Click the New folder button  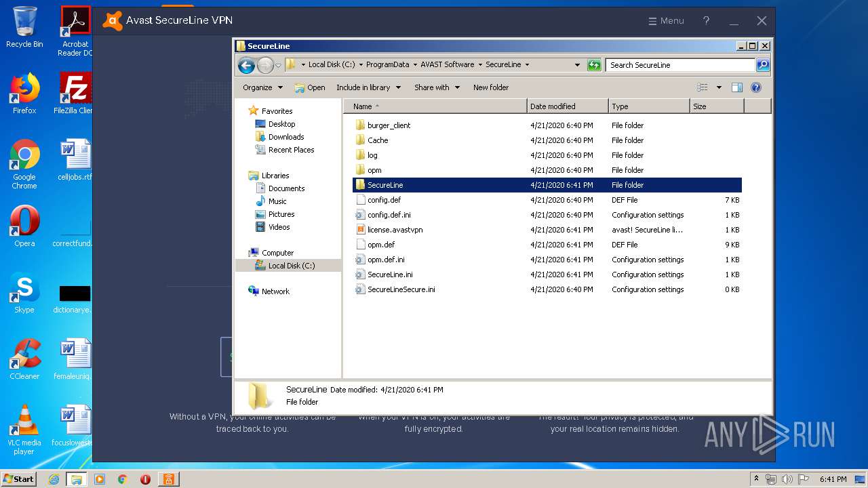pos(491,87)
